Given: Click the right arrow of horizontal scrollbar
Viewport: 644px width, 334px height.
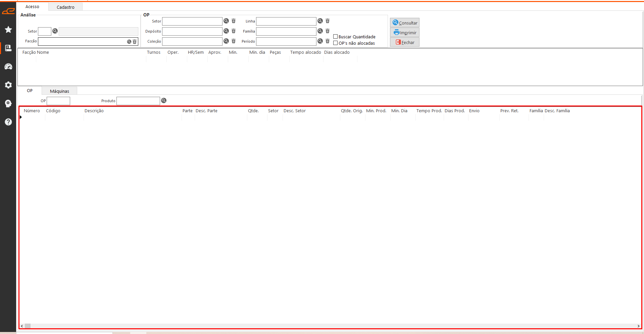Looking at the screenshot, I should [638, 326].
